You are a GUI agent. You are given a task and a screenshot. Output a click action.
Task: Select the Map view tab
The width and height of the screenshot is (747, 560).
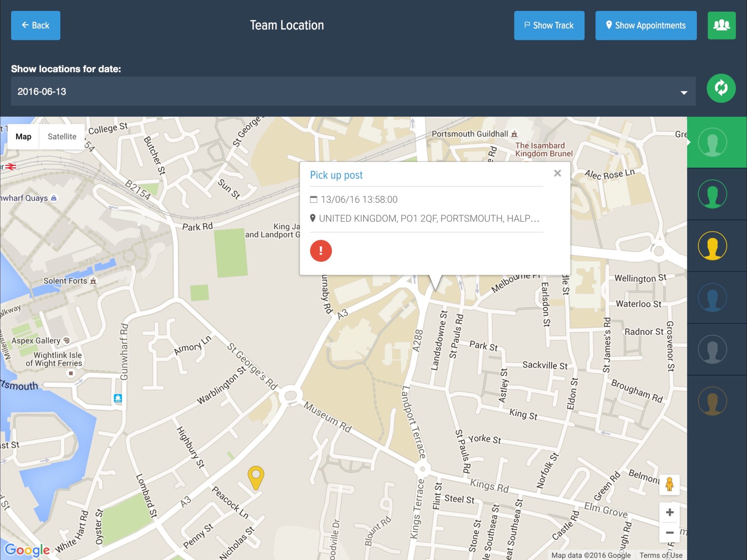click(23, 136)
